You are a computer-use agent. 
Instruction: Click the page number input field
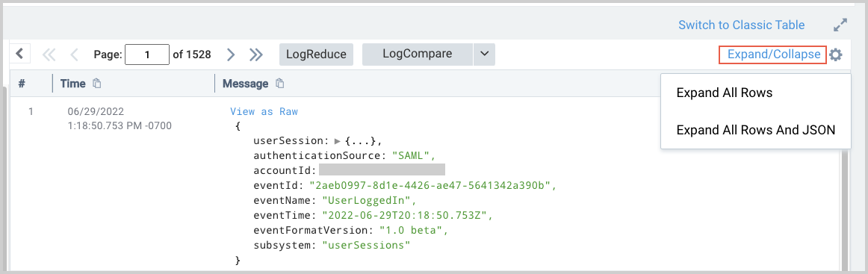(147, 55)
